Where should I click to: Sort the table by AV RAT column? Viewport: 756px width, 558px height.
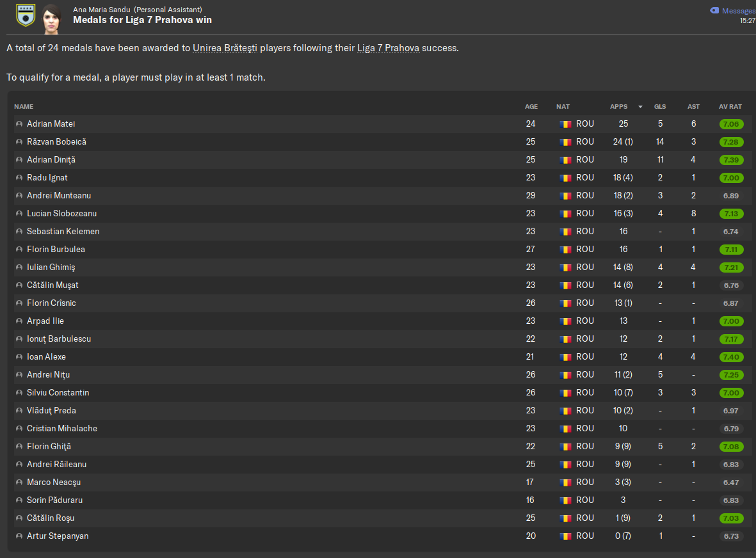click(730, 106)
